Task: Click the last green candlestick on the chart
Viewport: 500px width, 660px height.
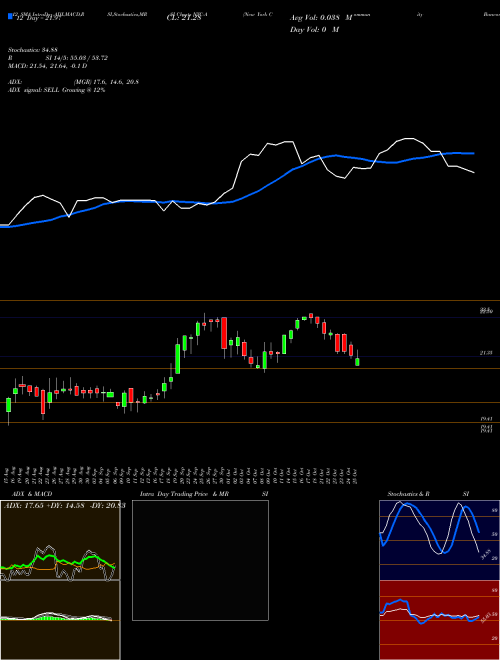Action: click(x=357, y=362)
